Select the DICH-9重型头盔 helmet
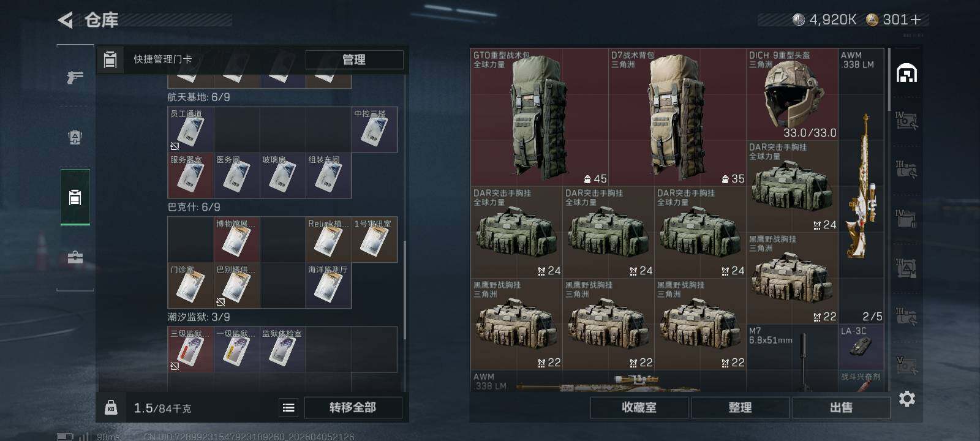Screen dimensions: 980x441 (x=792, y=94)
